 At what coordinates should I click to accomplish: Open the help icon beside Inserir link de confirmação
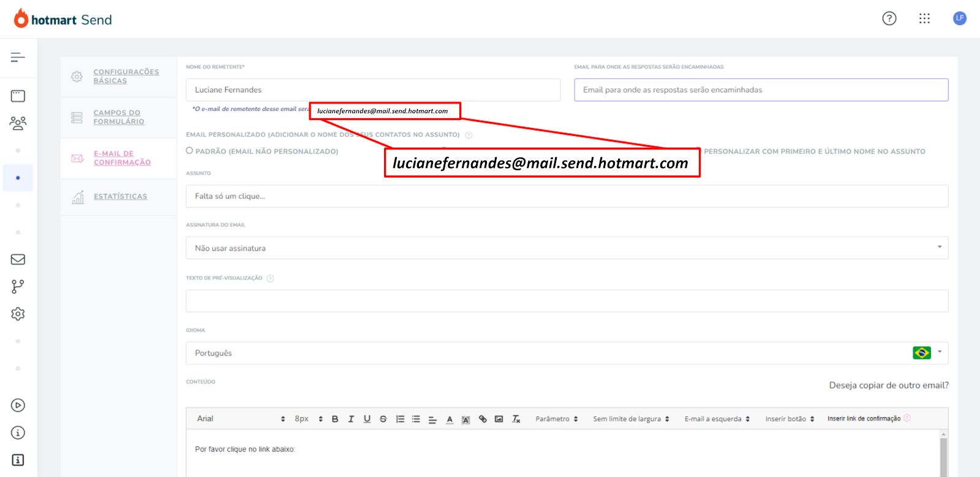pos(907,418)
